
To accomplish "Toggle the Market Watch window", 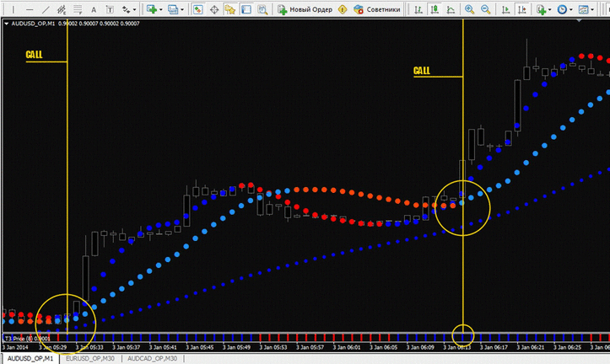I will pyautogui.click(x=198, y=9).
